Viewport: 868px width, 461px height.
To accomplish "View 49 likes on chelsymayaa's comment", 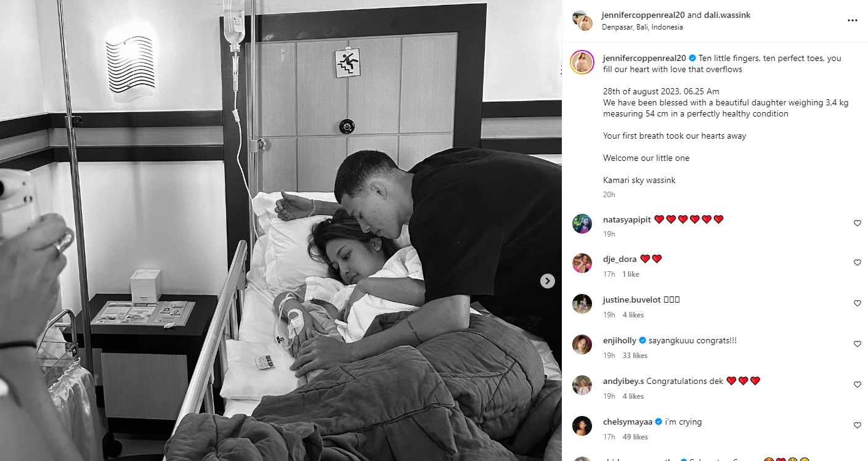I will pos(635,437).
